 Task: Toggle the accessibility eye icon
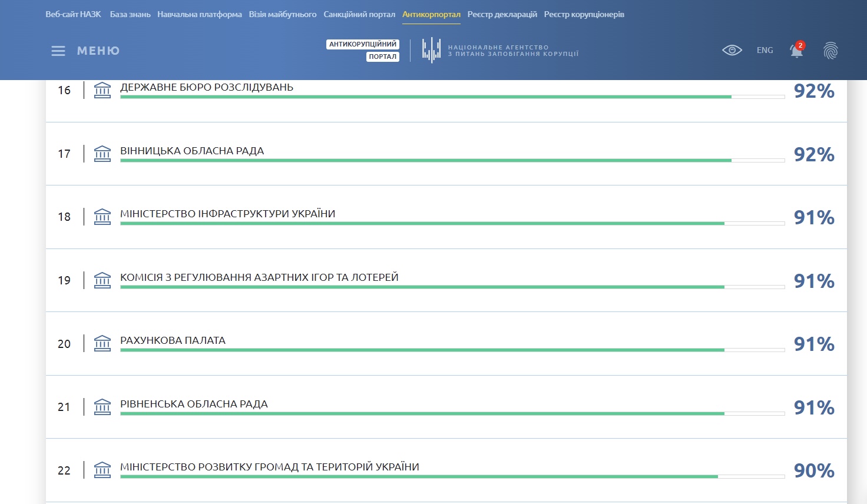732,50
